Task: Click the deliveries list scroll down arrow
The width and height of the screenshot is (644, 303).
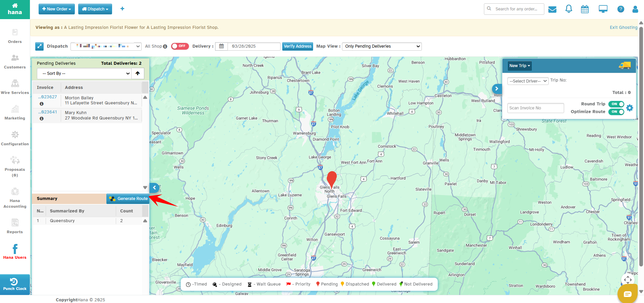Action: tap(145, 188)
